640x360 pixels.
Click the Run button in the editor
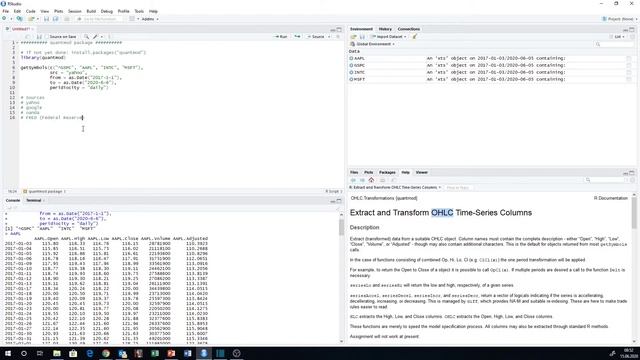pyautogui.click(x=281, y=37)
